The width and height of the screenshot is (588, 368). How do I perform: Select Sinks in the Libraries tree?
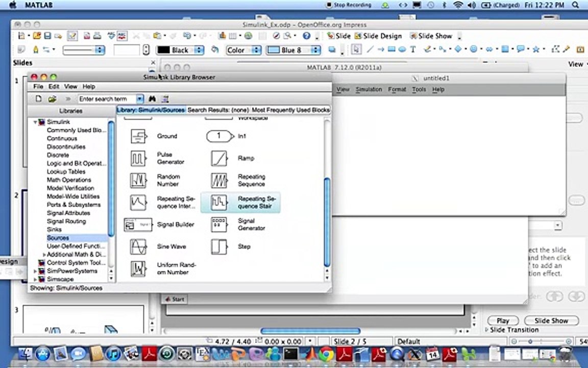54,229
